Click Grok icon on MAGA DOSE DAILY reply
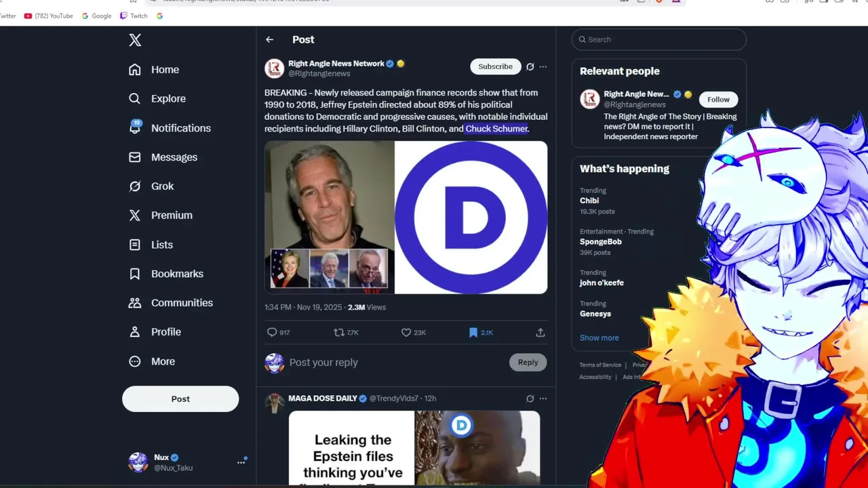 tap(530, 399)
